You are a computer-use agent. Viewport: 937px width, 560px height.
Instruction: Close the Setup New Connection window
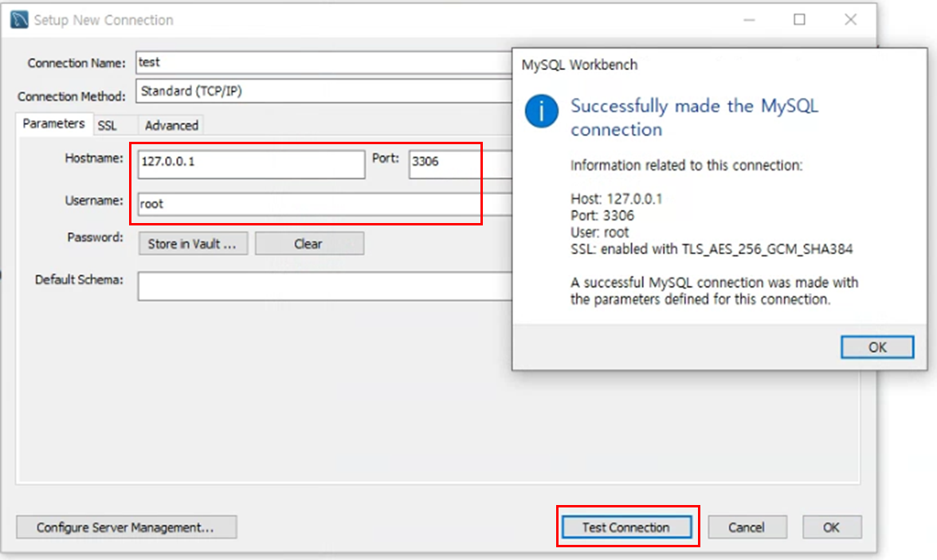pyautogui.click(x=850, y=20)
